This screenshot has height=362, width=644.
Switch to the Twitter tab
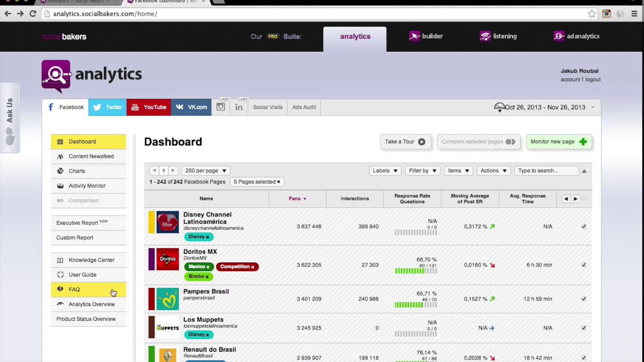pos(107,107)
